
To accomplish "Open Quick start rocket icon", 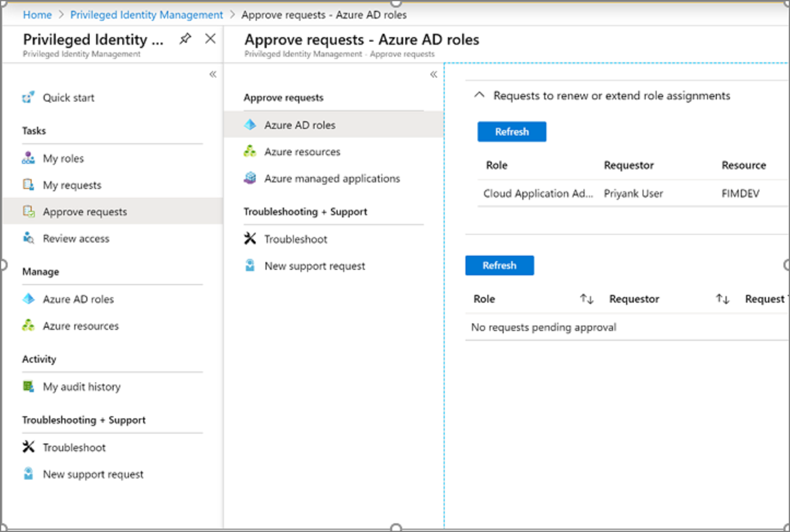I will 28,98.
